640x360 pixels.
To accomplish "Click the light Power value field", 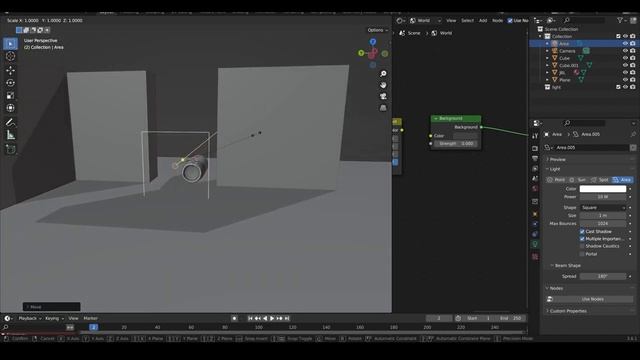I will (603, 197).
